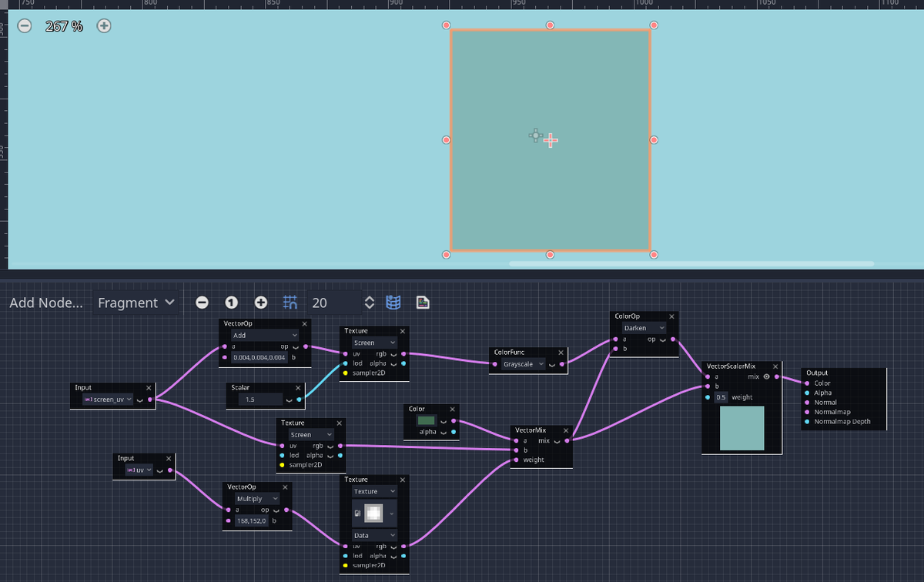This screenshot has width=924, height=582.
Task: Delete the Input screen_uv node
Action: click(x=149, y=388)
